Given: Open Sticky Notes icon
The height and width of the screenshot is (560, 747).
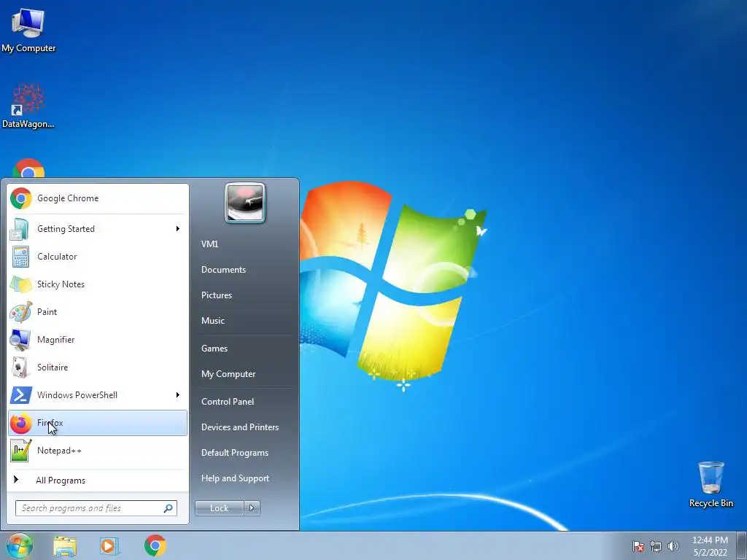Looking at the screenshot, I should (20, 284).
